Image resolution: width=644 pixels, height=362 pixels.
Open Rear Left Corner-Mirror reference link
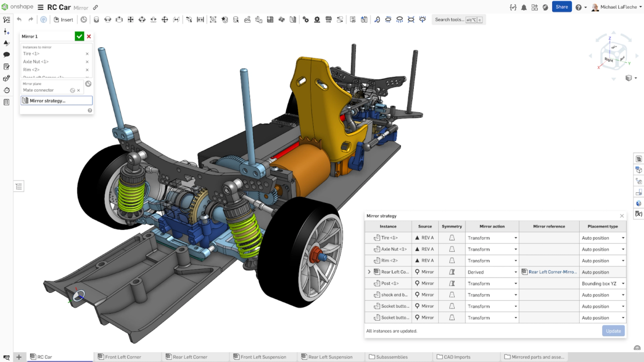click(552, 272)
